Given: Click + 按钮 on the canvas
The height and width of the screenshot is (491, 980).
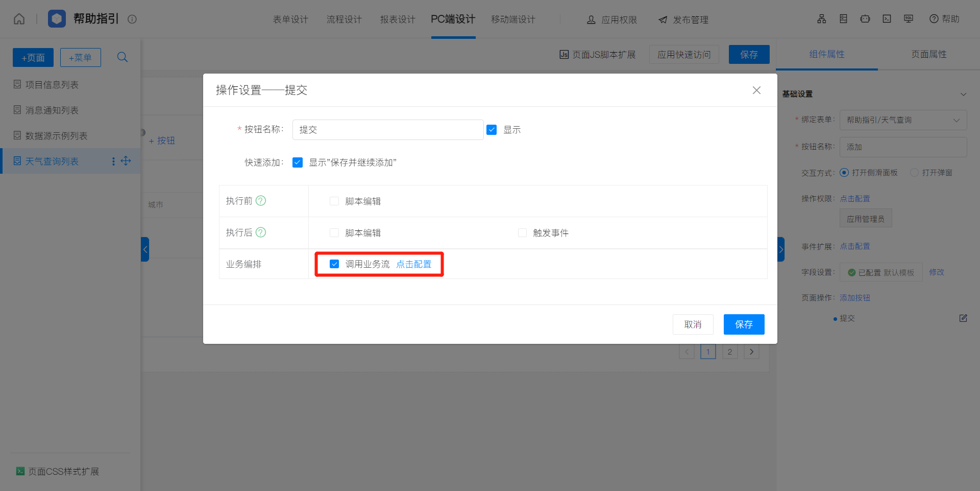Looking at the screenshot, I should tap(161, 141).
